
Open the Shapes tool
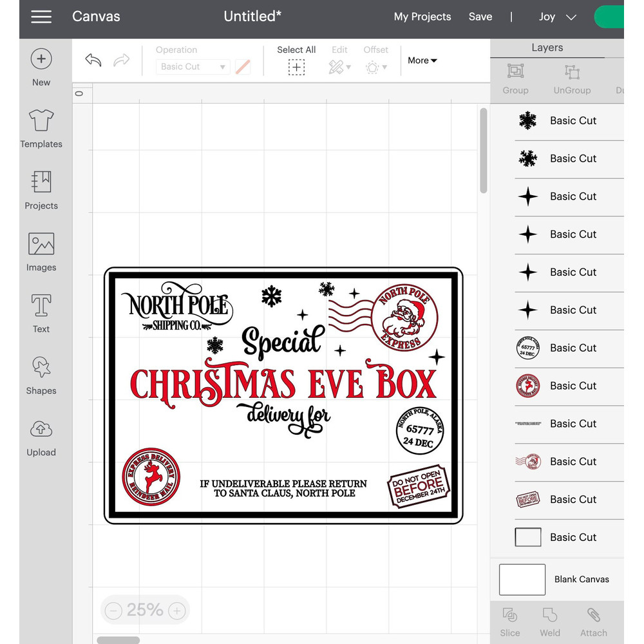(41, 374)
